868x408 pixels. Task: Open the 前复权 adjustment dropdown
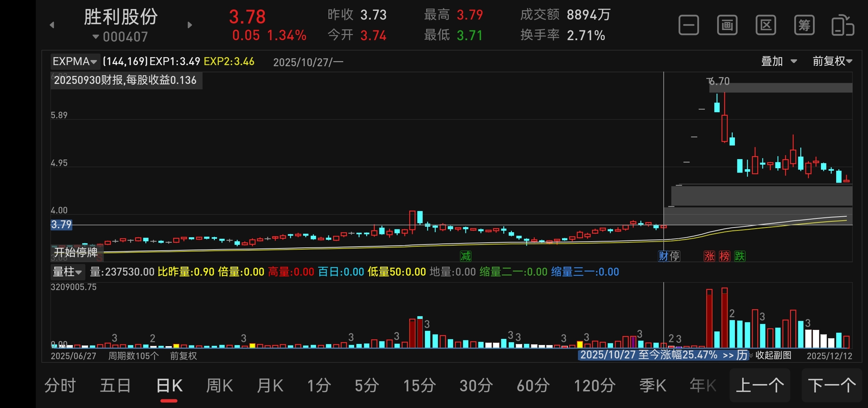pyautogui.click(x=832, y=61)
